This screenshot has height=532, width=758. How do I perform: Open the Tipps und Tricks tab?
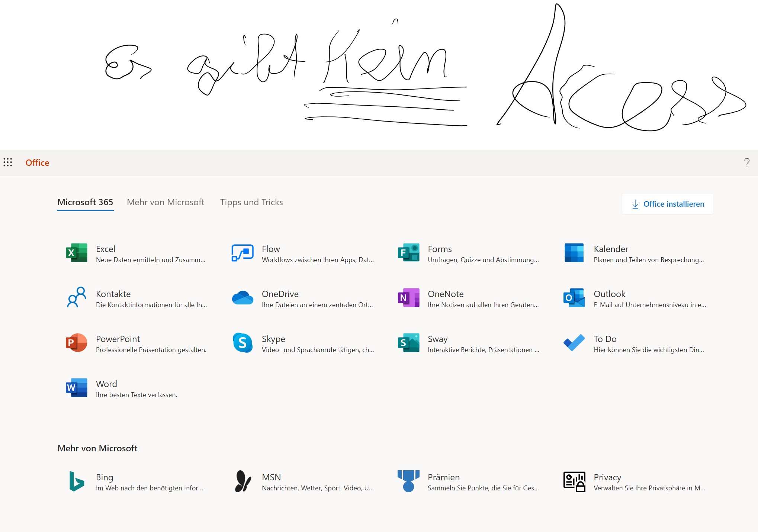pyautogui.click(x=251, y=202)
